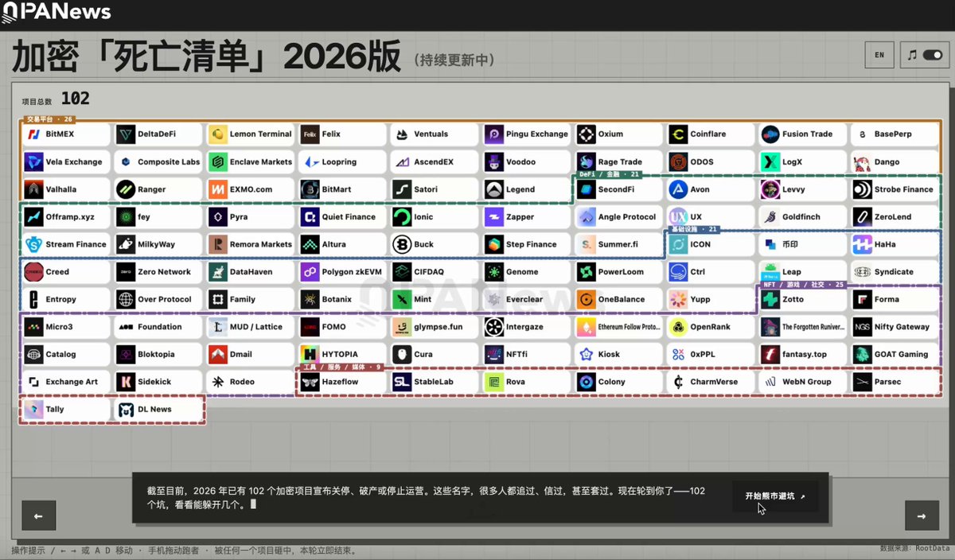Click the Hazeflow logo icon

(310, 382)
